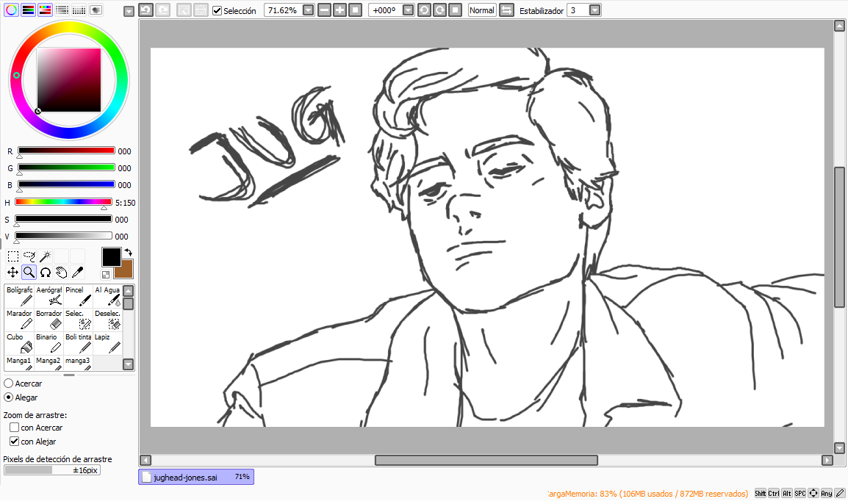
Task: Open the rotation angle dropdown
Action: click(409, 10)
